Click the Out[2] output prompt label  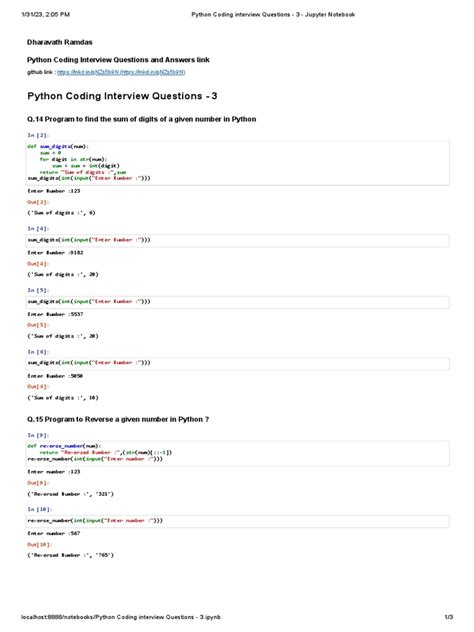click(x=38, y=202)
